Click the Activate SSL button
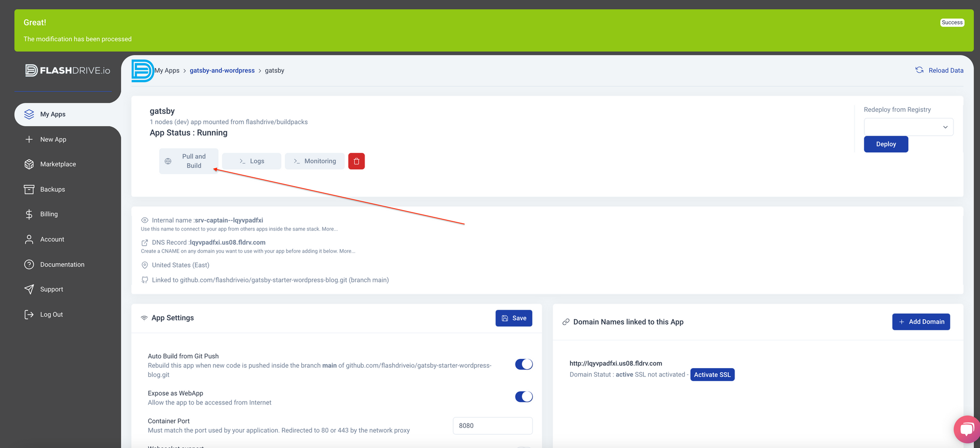This screenshot has width=980, height=448. click(712, 375)
